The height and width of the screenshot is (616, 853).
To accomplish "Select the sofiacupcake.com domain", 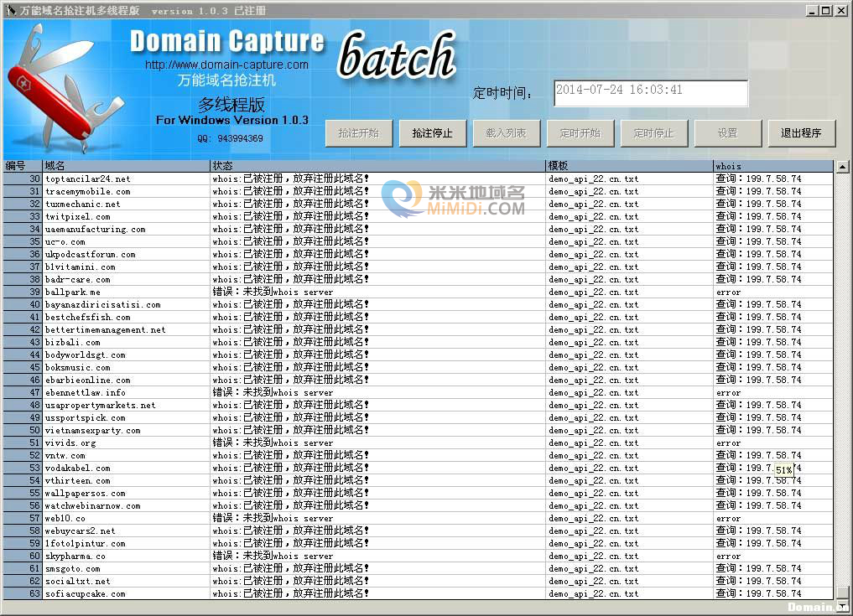I will click(x=86, y=593).
